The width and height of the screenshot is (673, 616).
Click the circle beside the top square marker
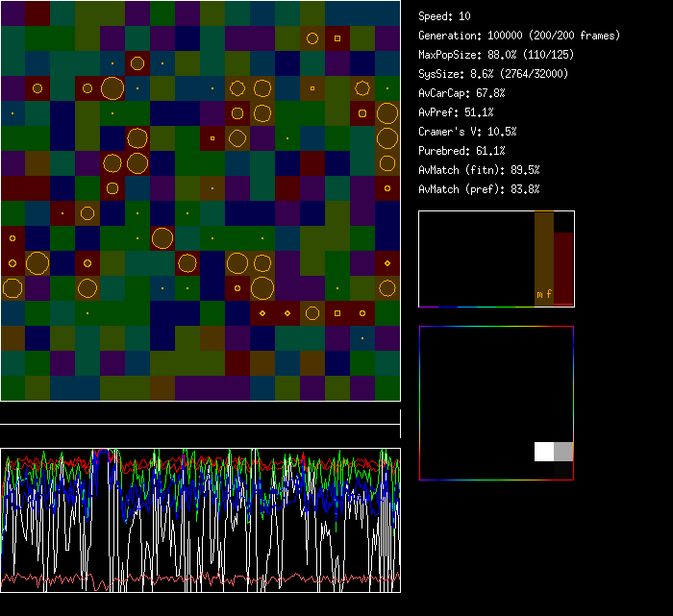tap(312, 39)
